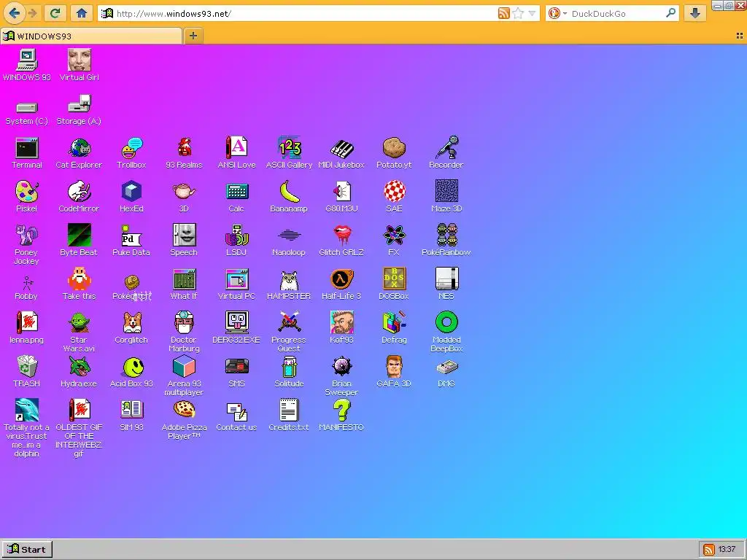Image resolution: width=747 pixels, height=560 pixels.
Task: Open the dolphin virus shortcut
Action: tap(27, 428)
